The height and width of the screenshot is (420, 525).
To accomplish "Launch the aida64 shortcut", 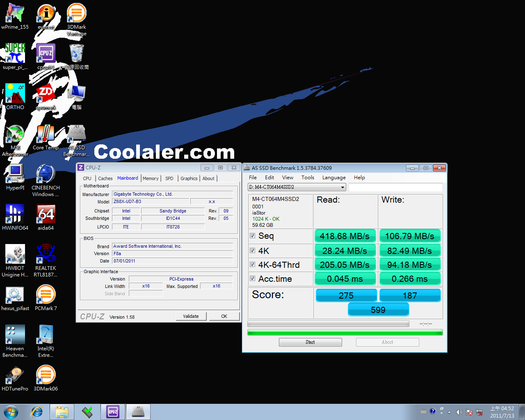I will pos(46,217).
